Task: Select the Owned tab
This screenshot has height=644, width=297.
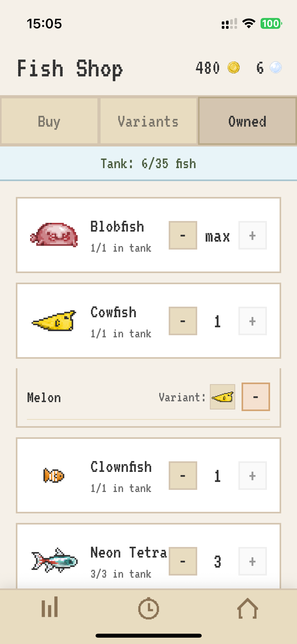Action: tap(247, 121)
